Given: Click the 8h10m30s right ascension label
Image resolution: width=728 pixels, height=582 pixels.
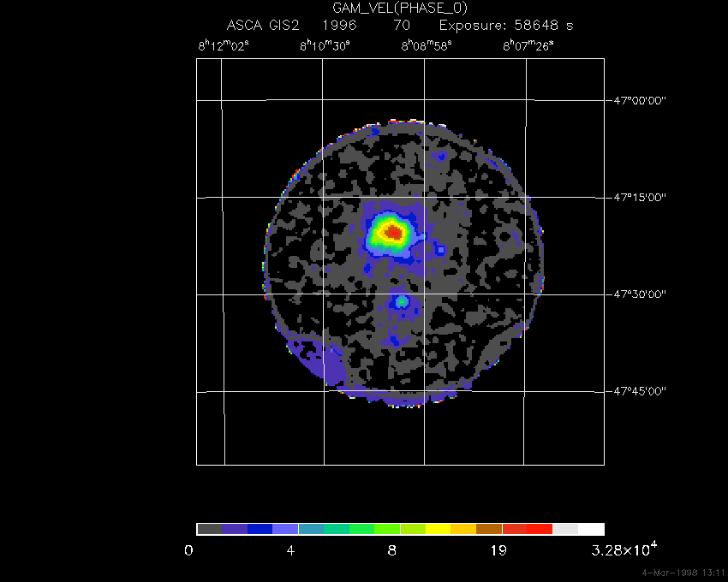Looking at the screenshot, I should 325,45.
